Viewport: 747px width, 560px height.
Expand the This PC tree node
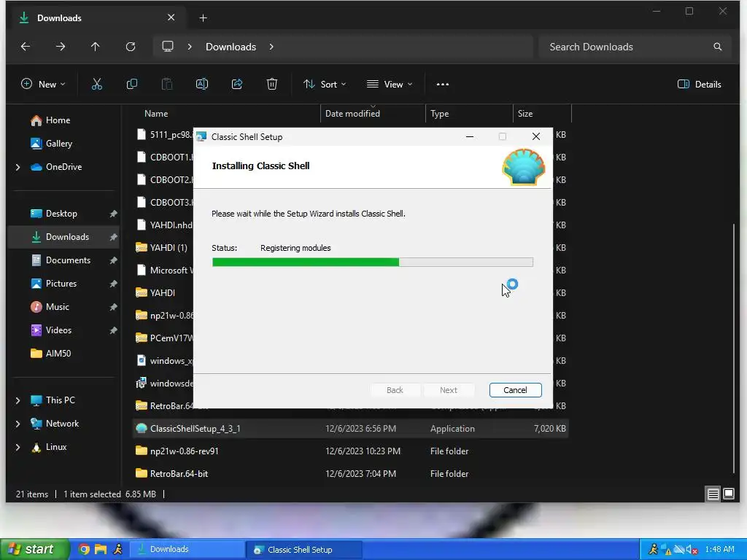click(18, 400)
